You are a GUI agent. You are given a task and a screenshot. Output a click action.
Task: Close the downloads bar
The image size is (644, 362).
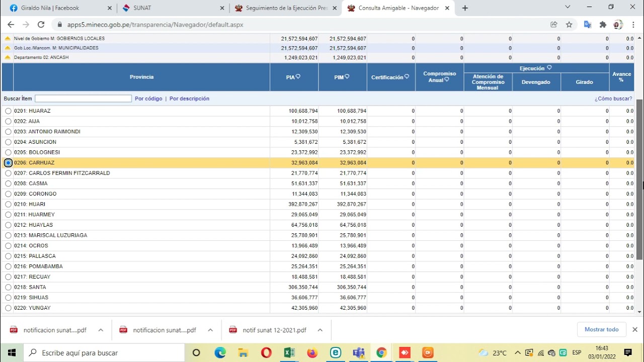(x=635, y=329)
